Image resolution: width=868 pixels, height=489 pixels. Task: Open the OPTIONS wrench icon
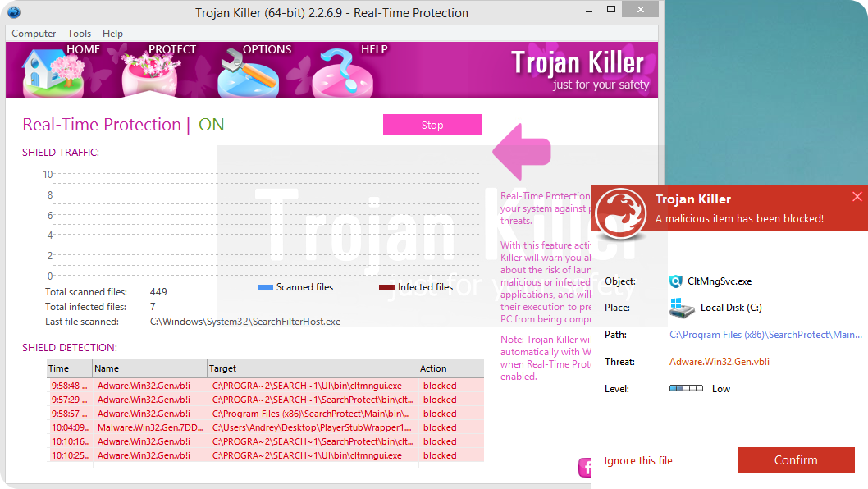[x=248, y=71]
